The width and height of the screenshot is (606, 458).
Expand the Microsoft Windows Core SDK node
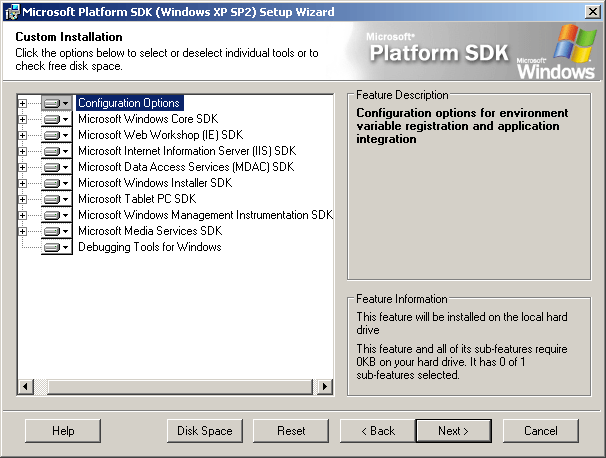click(x=22, y=119)
